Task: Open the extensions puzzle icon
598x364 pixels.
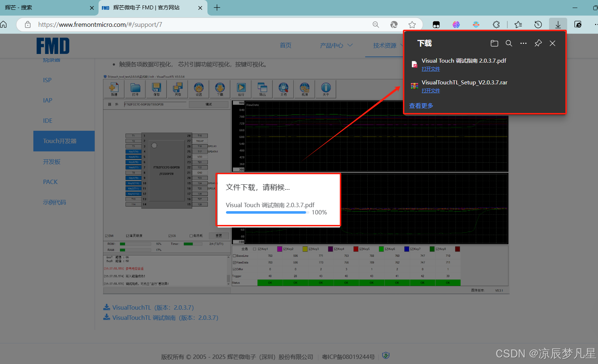Action: (496, 25)
